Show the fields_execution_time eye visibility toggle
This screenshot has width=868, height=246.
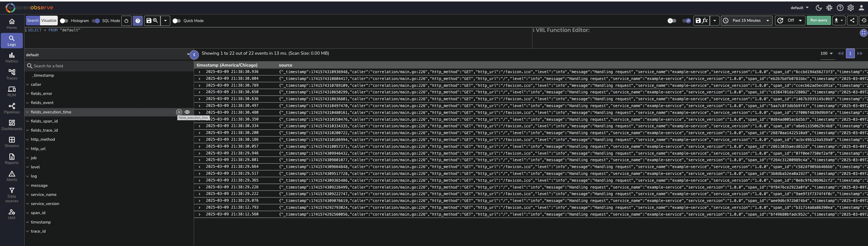[187, 112]
